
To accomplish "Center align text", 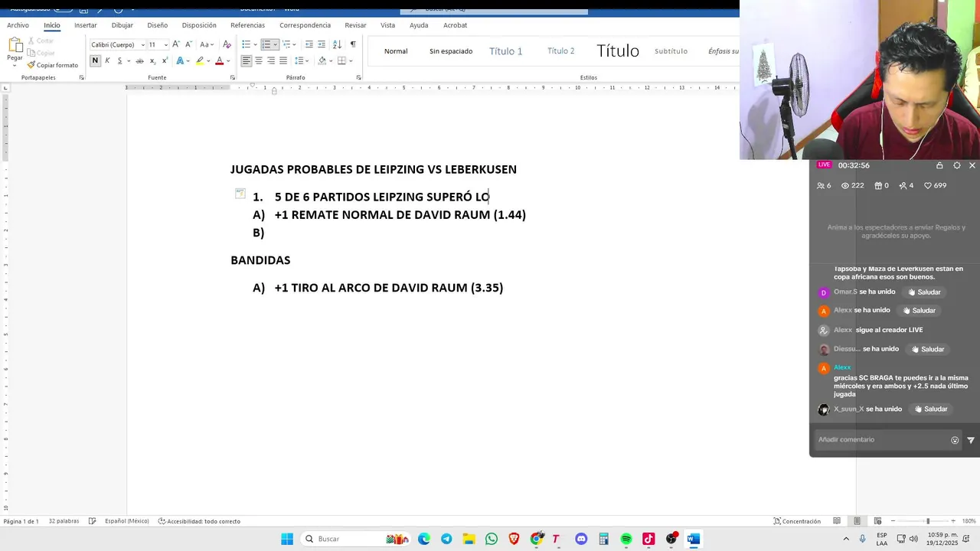I will (259, 60).
